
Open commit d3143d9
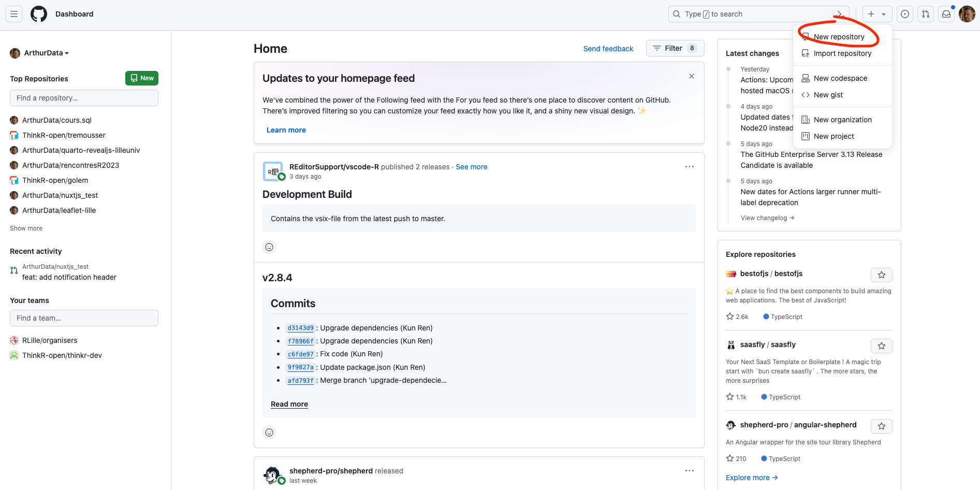click(x=301, y=328)
